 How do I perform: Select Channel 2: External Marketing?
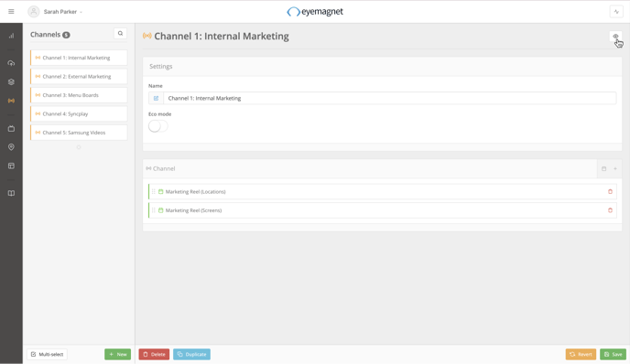click(79, 76)
